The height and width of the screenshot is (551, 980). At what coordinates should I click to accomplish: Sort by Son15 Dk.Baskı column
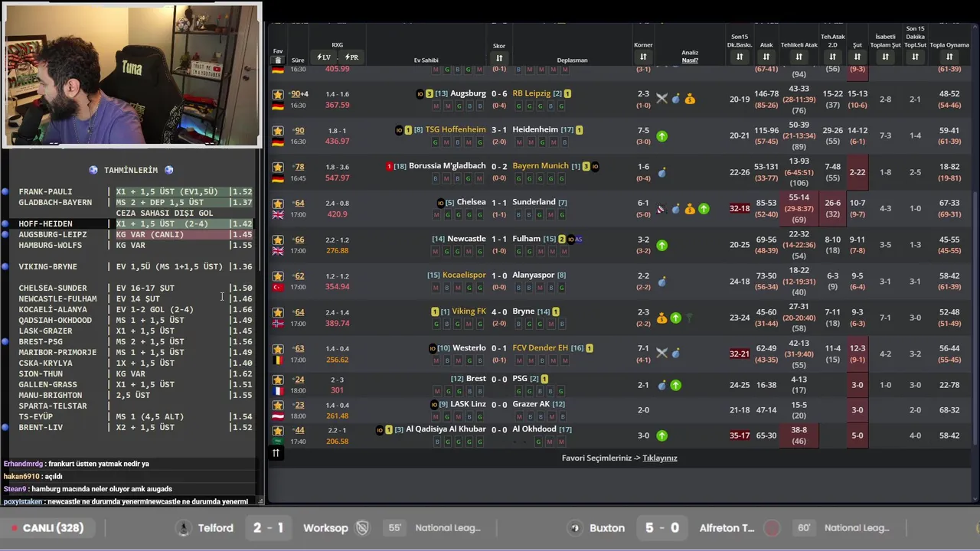click(740, 57)
